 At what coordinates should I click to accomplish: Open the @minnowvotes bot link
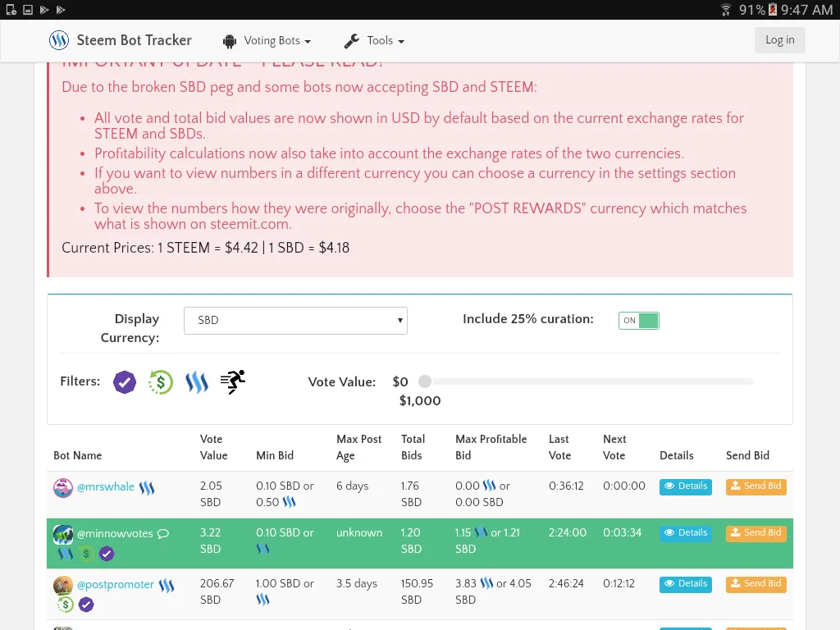coord(115,533)
